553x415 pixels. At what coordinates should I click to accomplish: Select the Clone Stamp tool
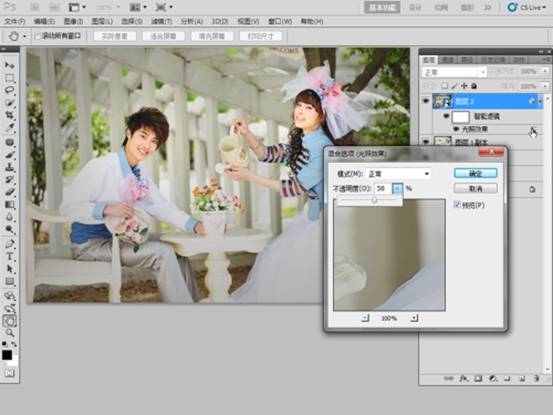click(10, 167)
